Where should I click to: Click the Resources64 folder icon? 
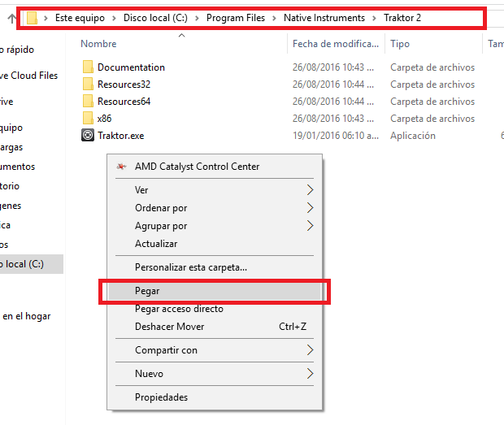(x=88, y=101)
